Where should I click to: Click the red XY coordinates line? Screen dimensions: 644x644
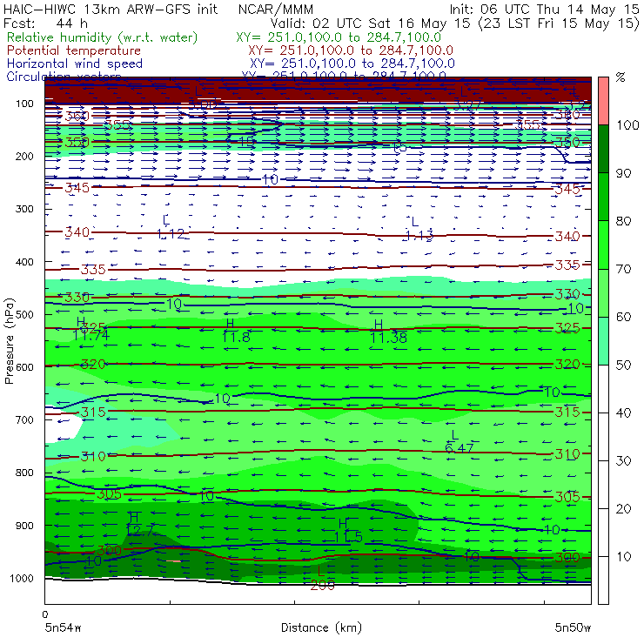pyautogui.click(x=351, y=50)
